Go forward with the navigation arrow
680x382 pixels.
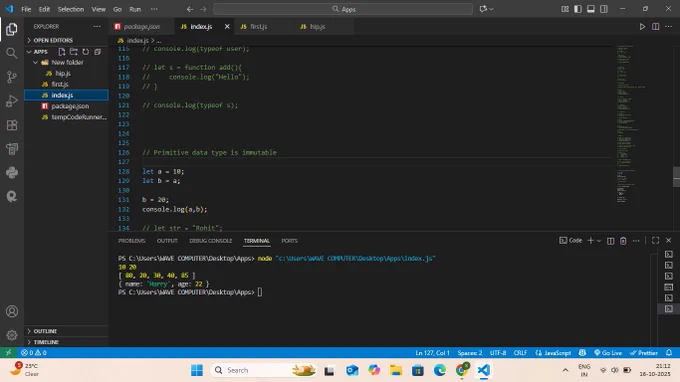(203, 9)
